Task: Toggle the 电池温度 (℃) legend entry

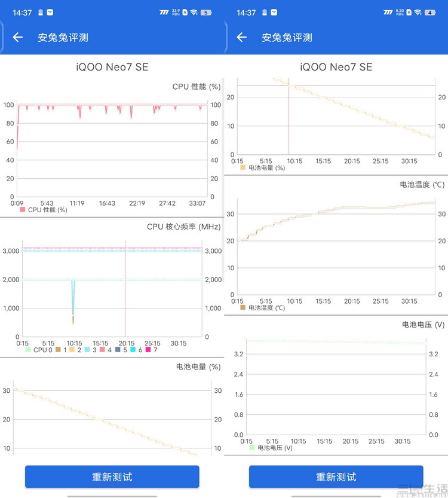Action: 263,307
